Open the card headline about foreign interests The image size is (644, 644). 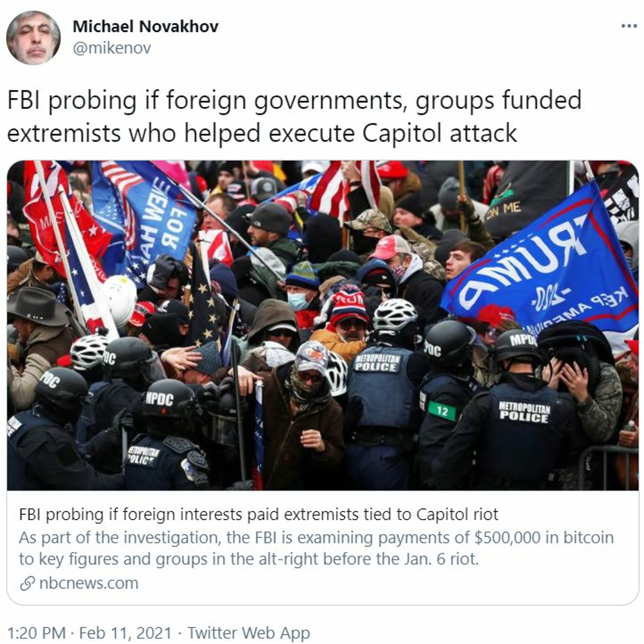point(258,514)
